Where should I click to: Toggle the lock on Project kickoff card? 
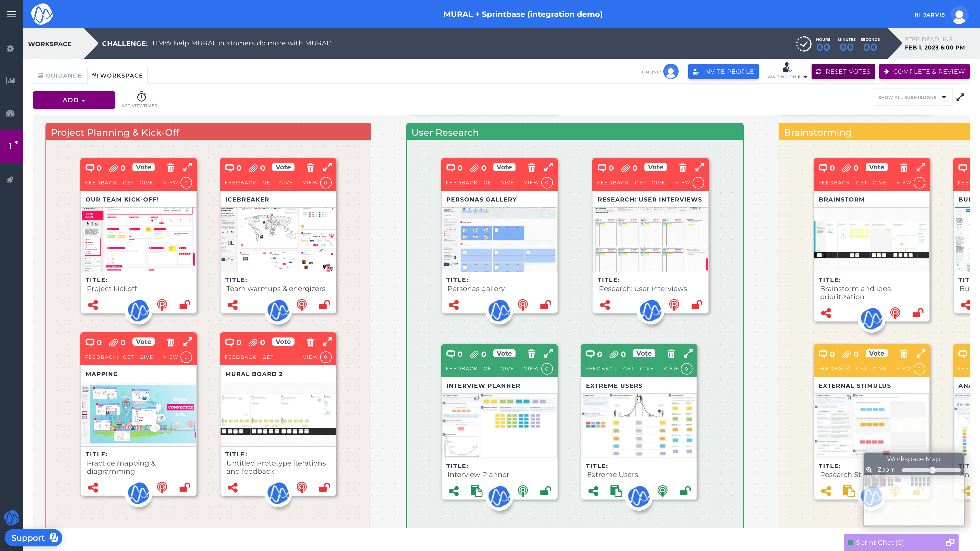pyautogui.click(x=185, y=305)
